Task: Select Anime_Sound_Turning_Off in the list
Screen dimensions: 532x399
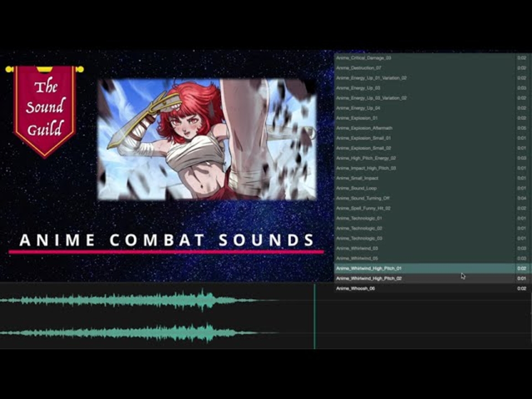Action: point(388,198)
